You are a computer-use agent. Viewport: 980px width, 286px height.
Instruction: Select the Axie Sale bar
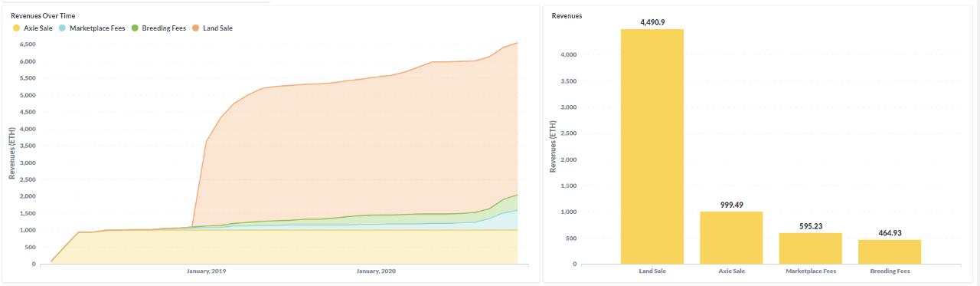pos(731,238)
